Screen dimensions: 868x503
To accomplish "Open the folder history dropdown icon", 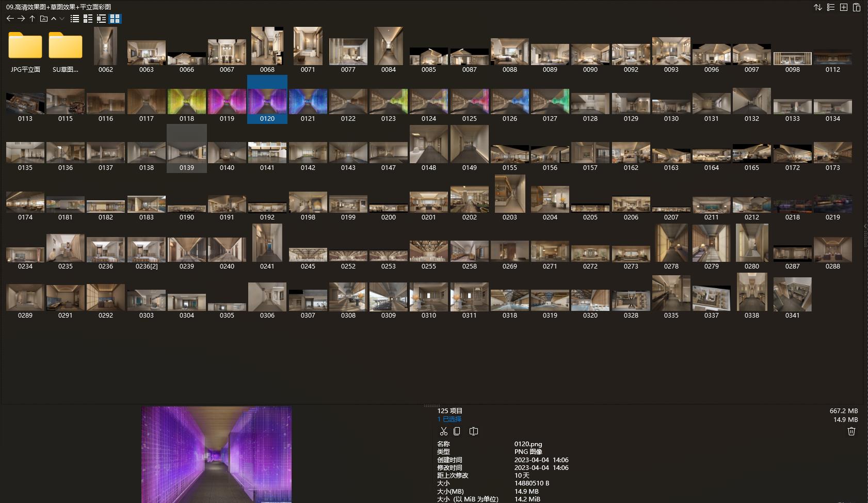I will point(44,19).
